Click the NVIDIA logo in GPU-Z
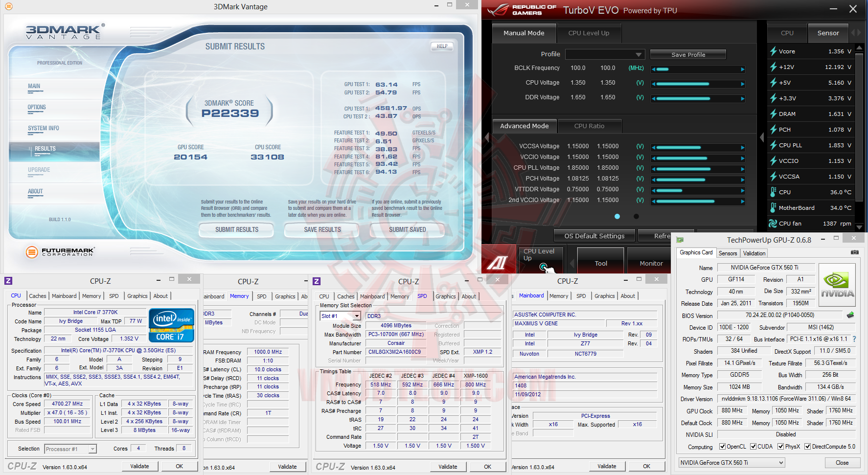The height and width of the screenshot is (475, 868). [x=837, y=285]
